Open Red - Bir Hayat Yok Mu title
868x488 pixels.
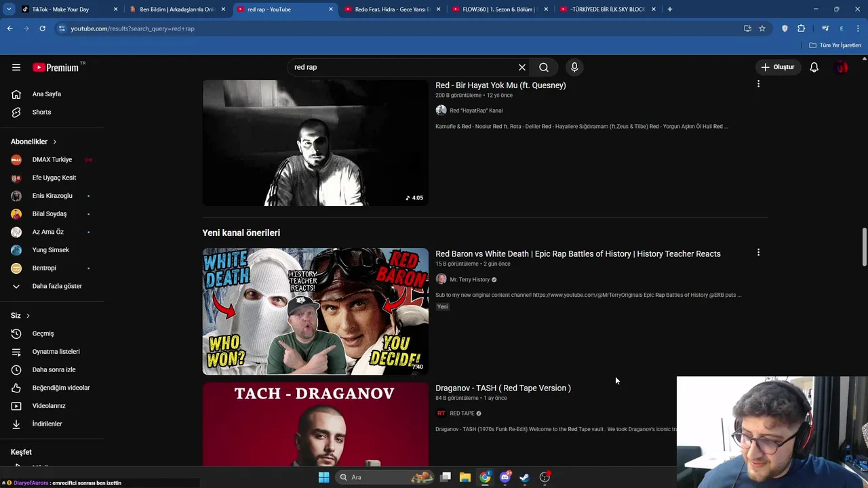click(500, 85)
